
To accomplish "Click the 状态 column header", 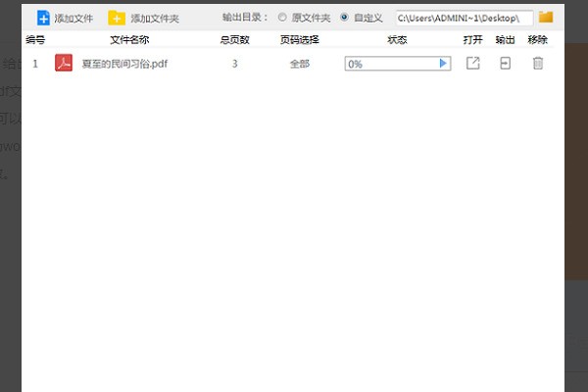I will point(397,40).
